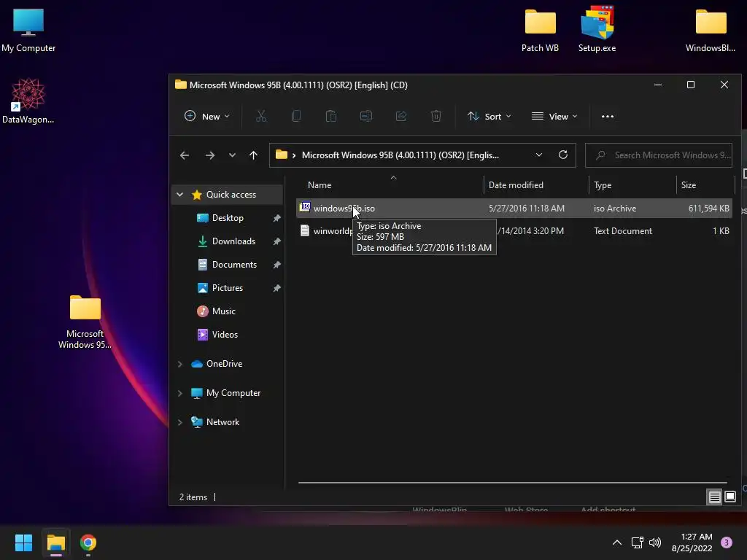
Task: Go up one folder level
Action: tap(253, 155)
